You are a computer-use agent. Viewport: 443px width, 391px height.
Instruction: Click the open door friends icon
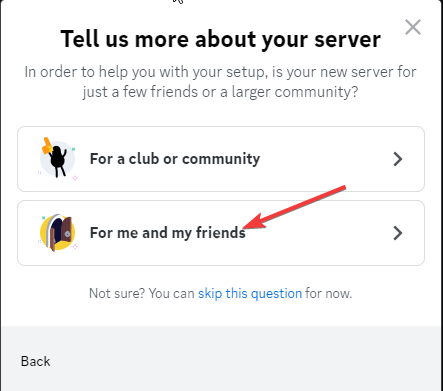[x=57, y=233]
